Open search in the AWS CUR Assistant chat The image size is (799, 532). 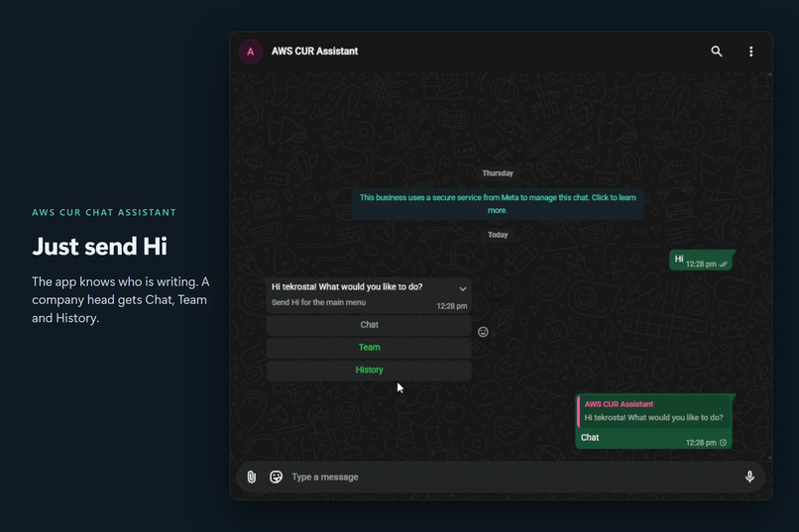(x=717, y=52)
